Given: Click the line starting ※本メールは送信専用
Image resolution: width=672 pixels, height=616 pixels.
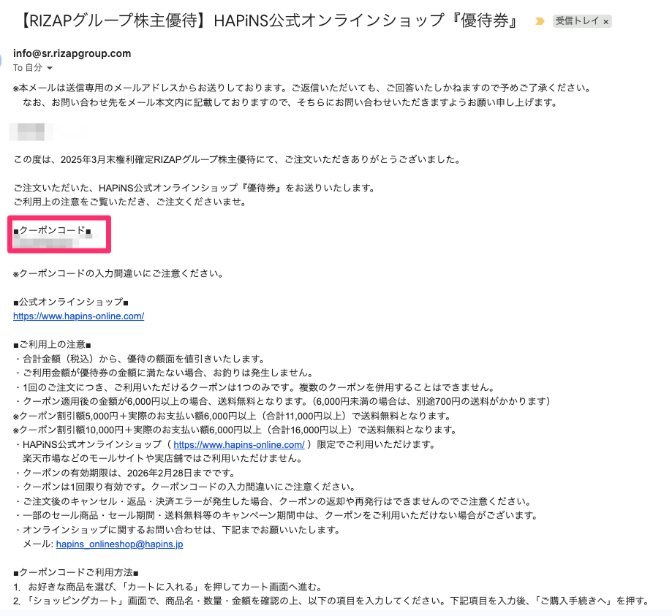Looking at the screenshot, I should click(x=302, y=88).
